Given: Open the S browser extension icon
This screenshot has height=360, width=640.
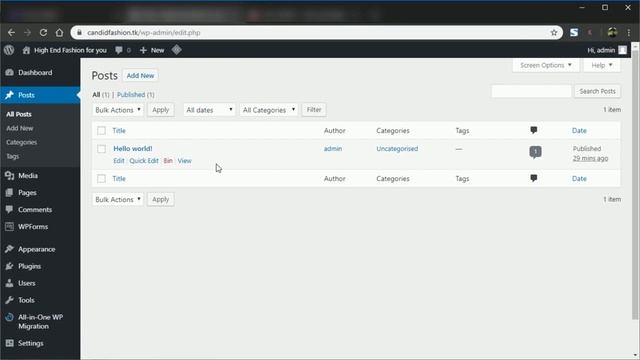Looking at the screenshot, I should pos(574,33).
